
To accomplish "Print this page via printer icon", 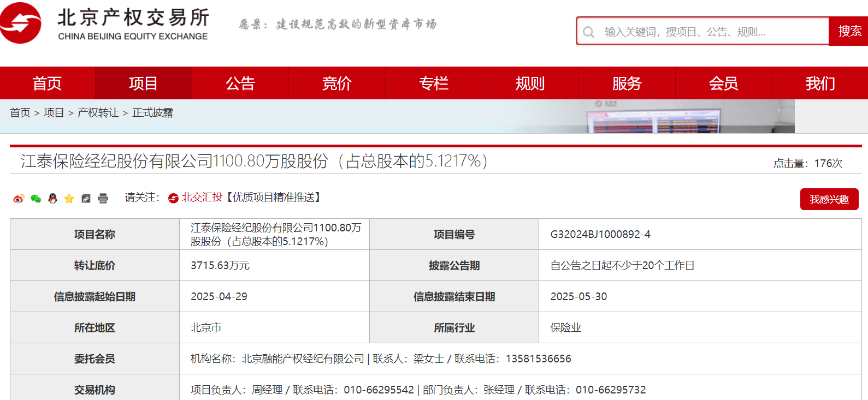I will click(103, 199).
